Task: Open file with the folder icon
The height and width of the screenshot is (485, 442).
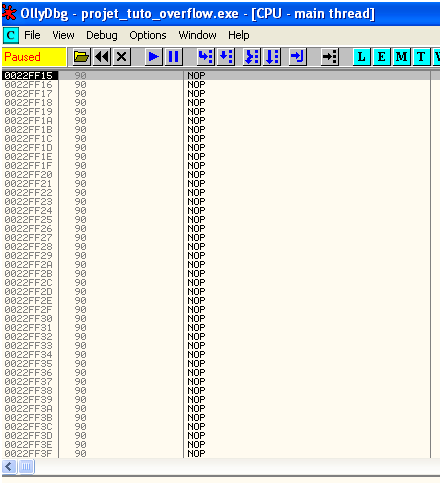Action: [x=81, y=57]
